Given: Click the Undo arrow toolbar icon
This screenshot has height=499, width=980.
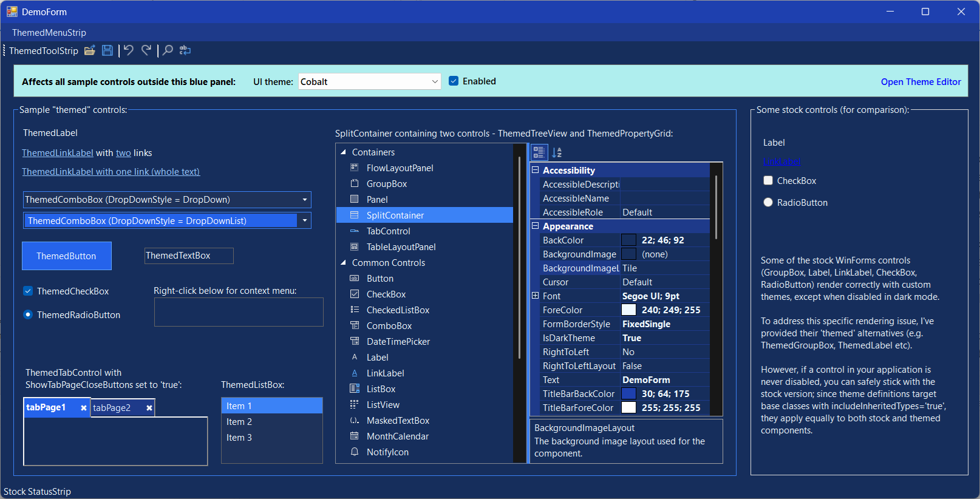Looking at the screenshot, I should coord(129,50).
